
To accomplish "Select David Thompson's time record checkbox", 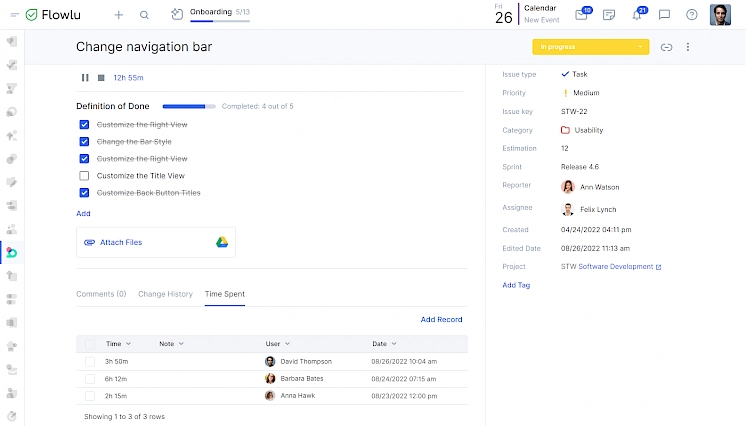I will tap(90, 361).
